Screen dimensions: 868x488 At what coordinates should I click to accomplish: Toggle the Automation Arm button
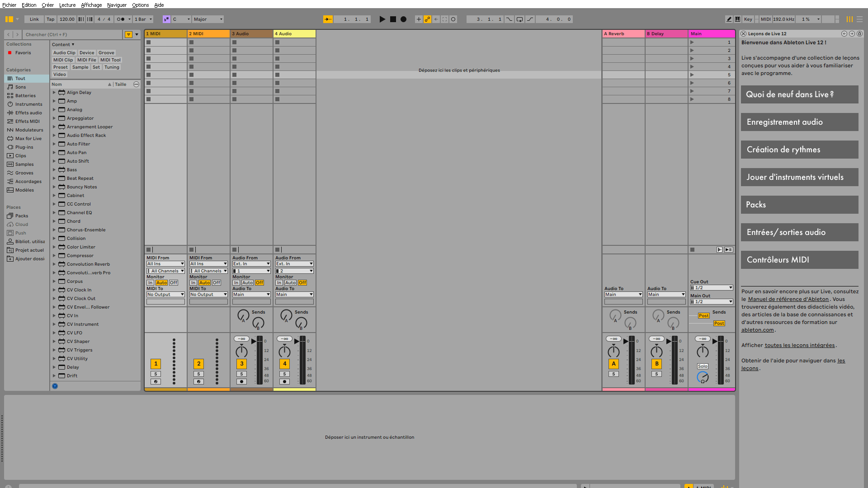(427, 19)
